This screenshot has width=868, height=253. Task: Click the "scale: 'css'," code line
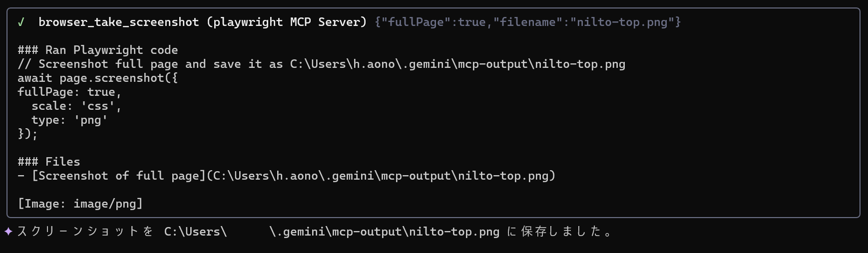76,106
